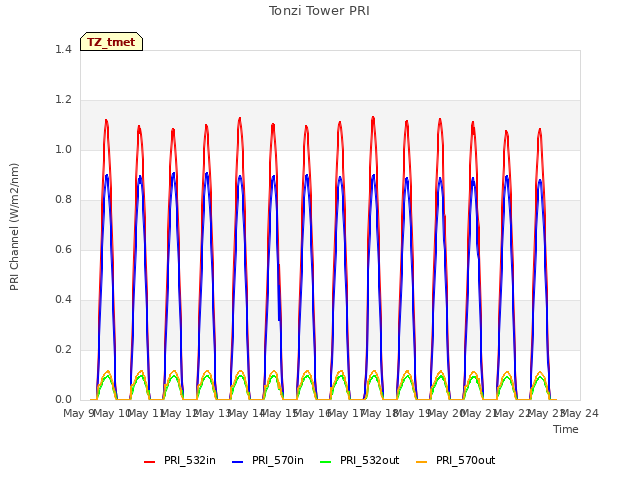The height and width of the screenshot is (480, 640).
Task: Click the 0.6 y-axis tick label
Action: pos(63,249)
